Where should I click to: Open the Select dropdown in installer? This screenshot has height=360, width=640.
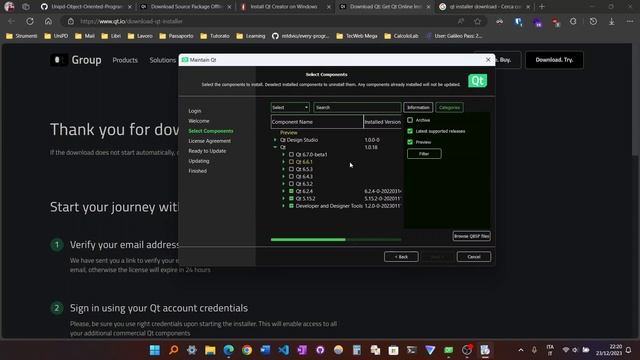coord(290,107)
